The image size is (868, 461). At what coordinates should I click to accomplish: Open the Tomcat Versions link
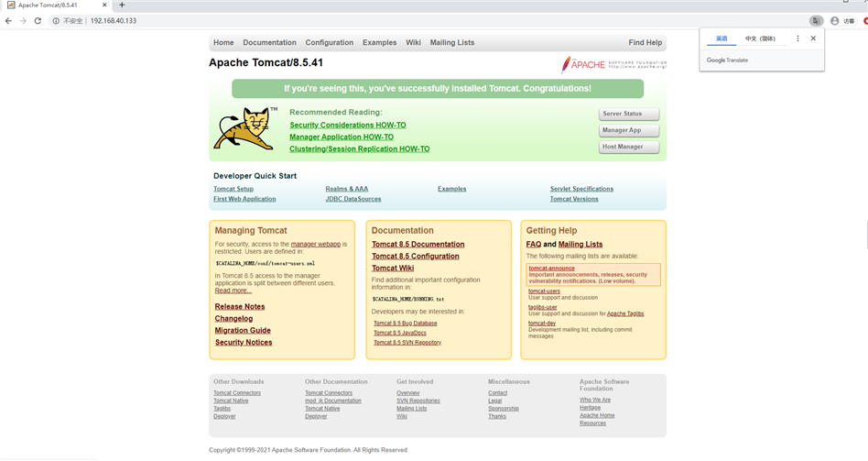pyautogui.click(x=574, y=199)
